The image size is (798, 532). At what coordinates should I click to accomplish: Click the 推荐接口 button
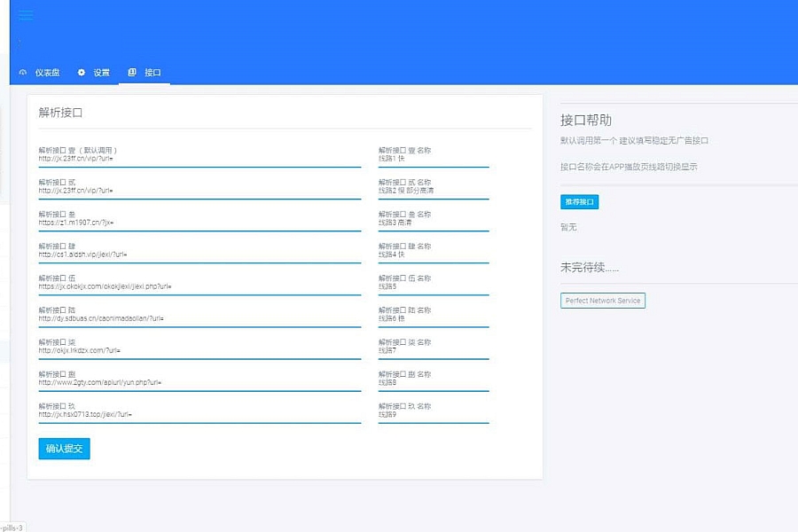coord(580,202)
